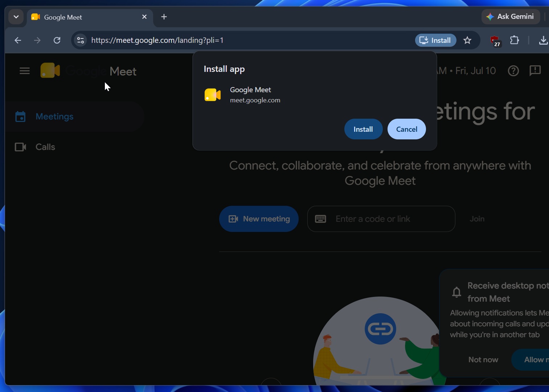Click the address bar URL
Screen dimensions: 549x392
(157, 40)
